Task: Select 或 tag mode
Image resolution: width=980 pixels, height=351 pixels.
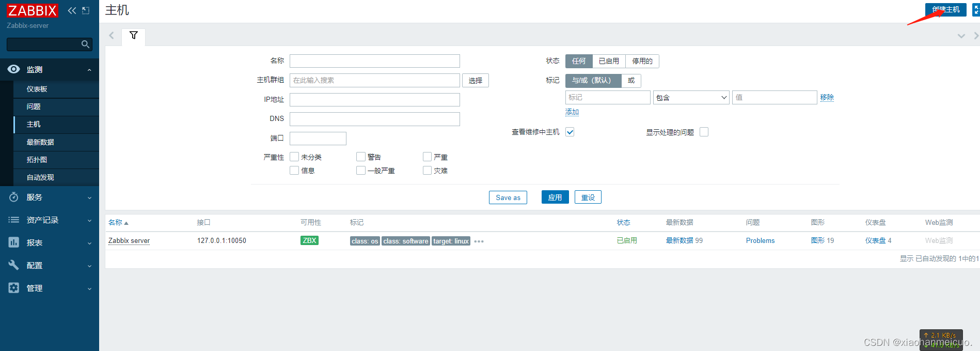Action: coord(631,80)
